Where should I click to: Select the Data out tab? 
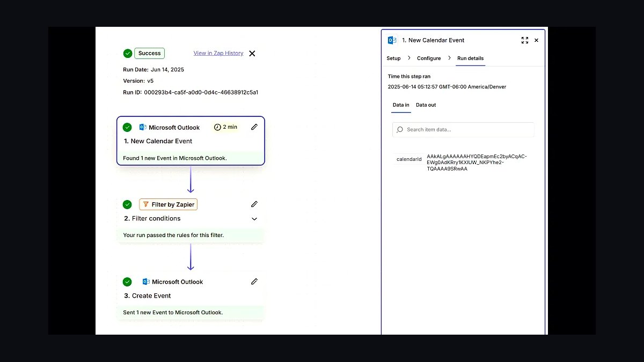[426, 105]
